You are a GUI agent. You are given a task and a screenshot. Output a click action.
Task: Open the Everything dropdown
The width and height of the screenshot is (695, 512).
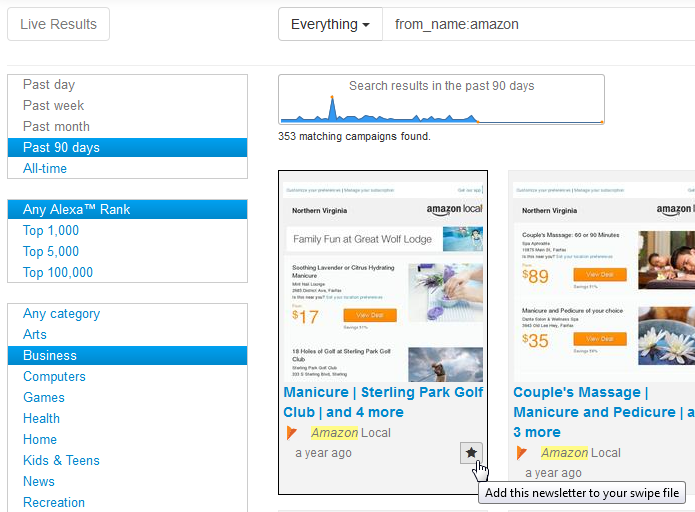330,24
